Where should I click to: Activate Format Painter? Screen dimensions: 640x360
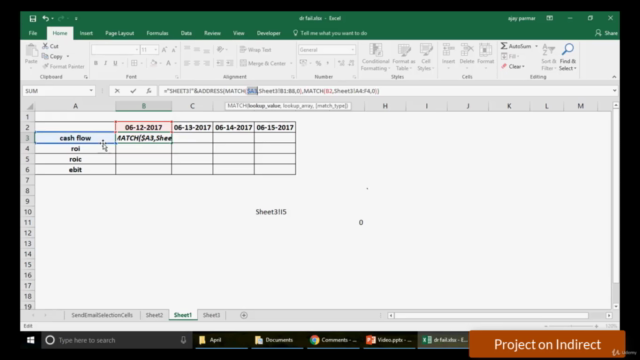click(63, 66)
